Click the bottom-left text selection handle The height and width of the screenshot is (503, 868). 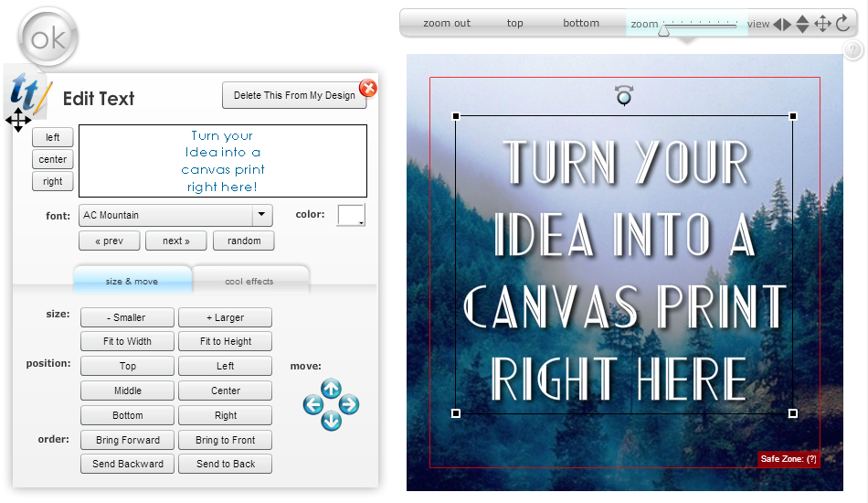pyautogui.click(x=456, y=413)
